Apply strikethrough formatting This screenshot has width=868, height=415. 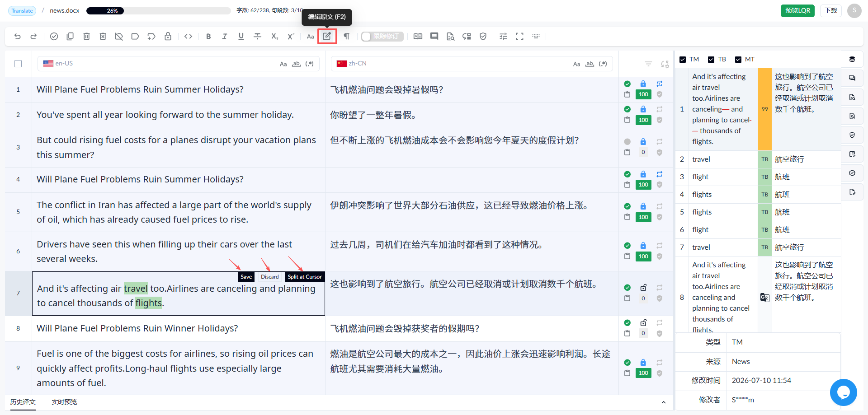coord(257,37)
